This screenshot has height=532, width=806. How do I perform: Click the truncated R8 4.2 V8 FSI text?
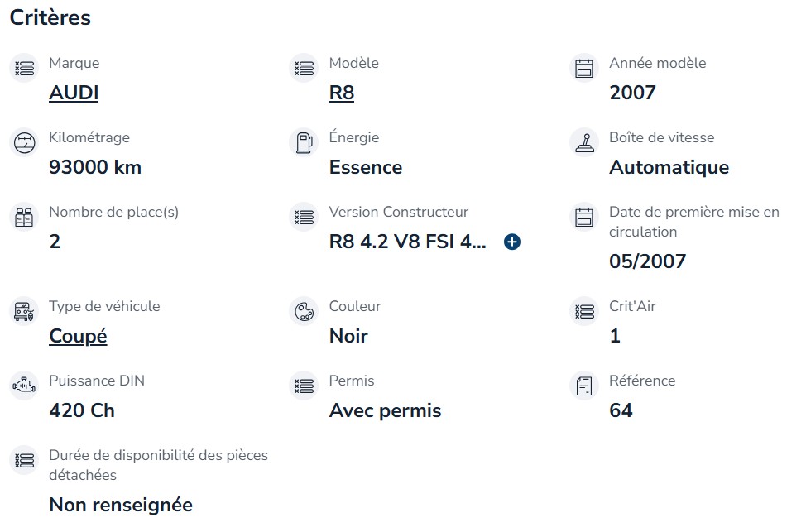tap(408, 242)
